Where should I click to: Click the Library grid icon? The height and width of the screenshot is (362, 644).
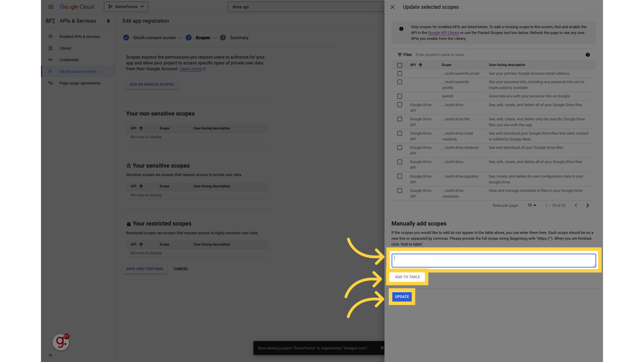[x=50, y=48]
